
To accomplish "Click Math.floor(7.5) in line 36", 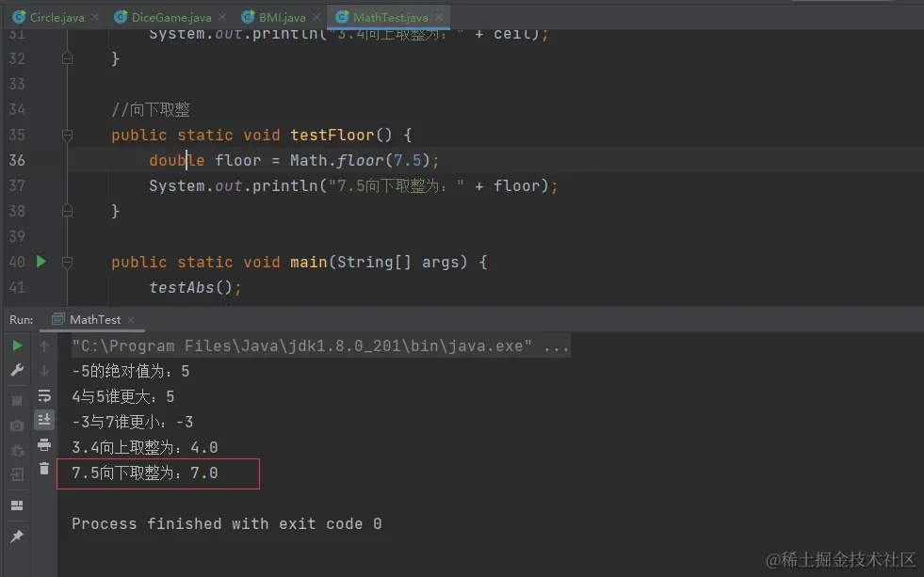I will coord(360,160).
